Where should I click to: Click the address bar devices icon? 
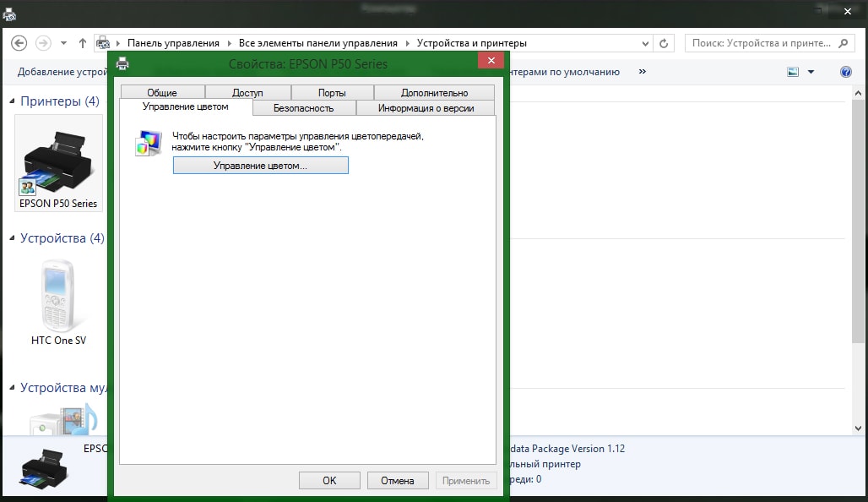pos(103,42)
